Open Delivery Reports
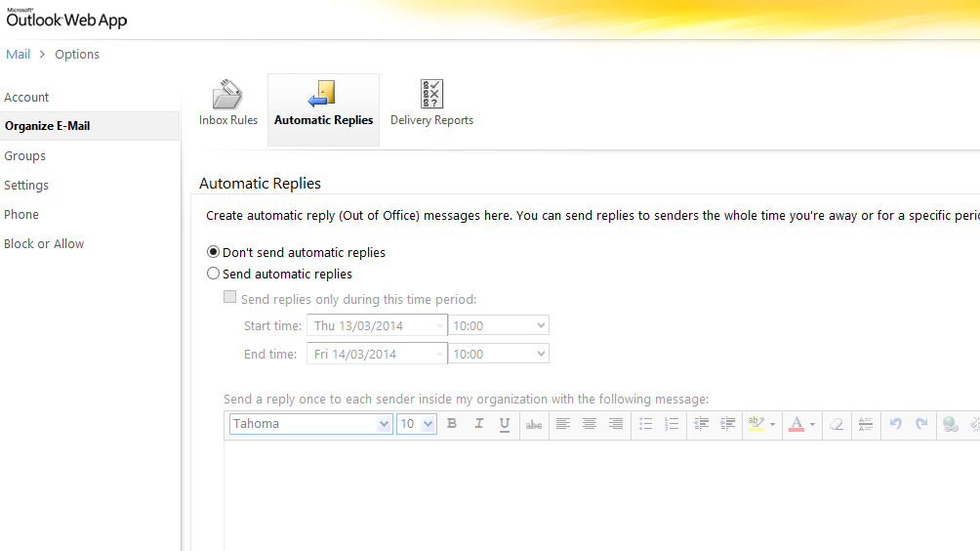The height and width of the screenshot is (551, 980). click(x=431, y=104)
